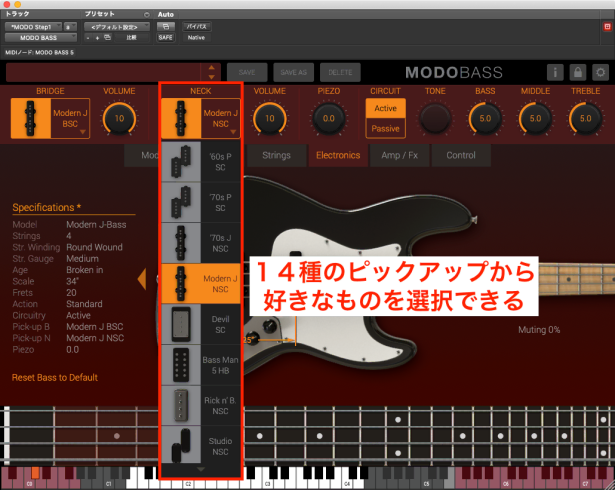Screen dimensions: 615x490
Task: Switch to the Electronics tab
Action: pyautogui.click(x=338, y=155)
